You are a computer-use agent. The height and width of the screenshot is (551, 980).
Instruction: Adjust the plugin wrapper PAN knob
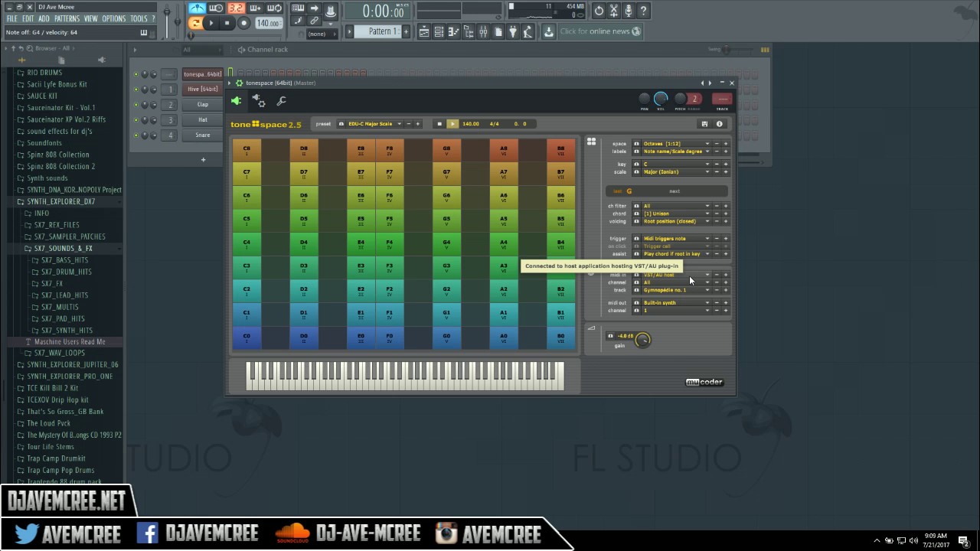(x=644, y=99)
